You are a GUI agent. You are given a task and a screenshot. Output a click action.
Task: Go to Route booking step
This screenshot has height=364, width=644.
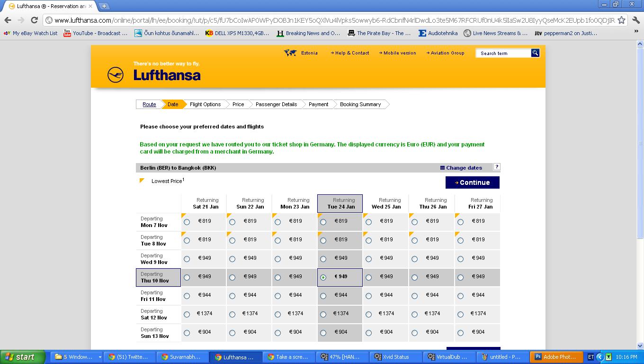[x=149, y=104]
